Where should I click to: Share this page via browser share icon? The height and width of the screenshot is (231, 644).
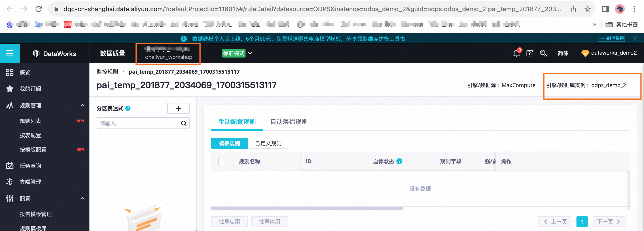point(573,9)
